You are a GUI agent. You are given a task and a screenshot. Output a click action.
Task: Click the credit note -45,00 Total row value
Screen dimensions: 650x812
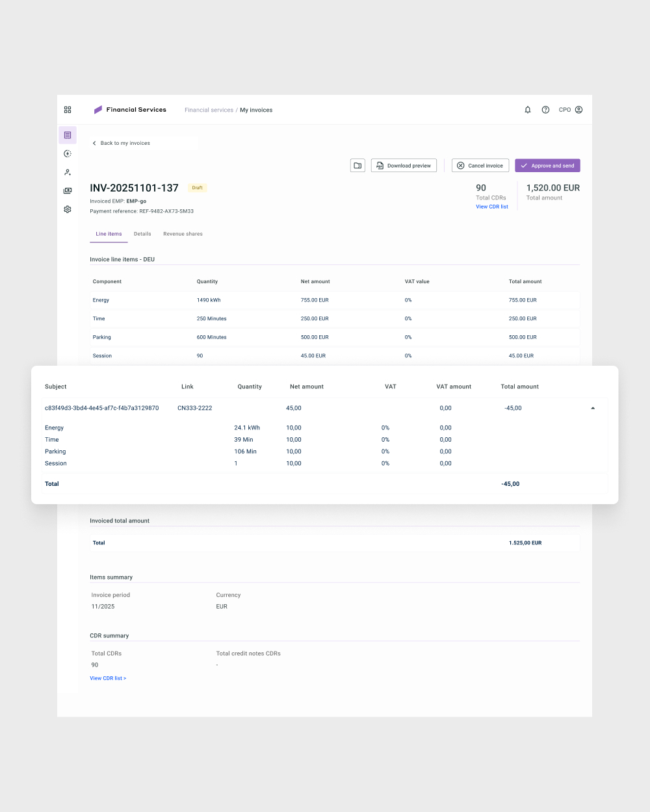coord(510,484)
